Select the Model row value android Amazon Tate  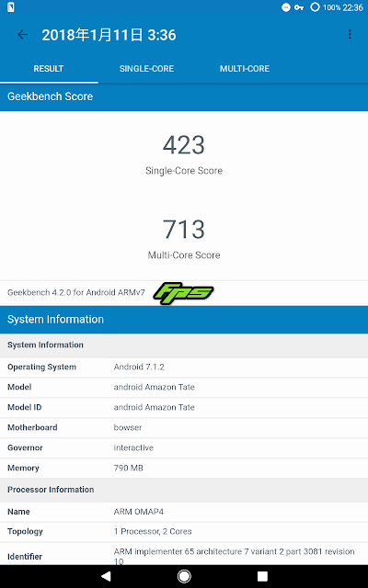coord(154,387)
